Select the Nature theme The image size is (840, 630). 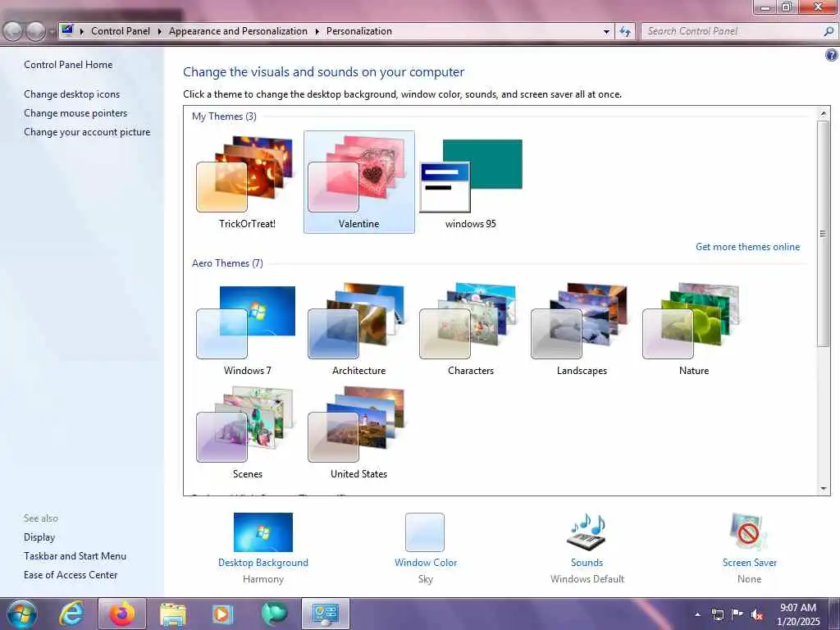click(x=693, y=330)
